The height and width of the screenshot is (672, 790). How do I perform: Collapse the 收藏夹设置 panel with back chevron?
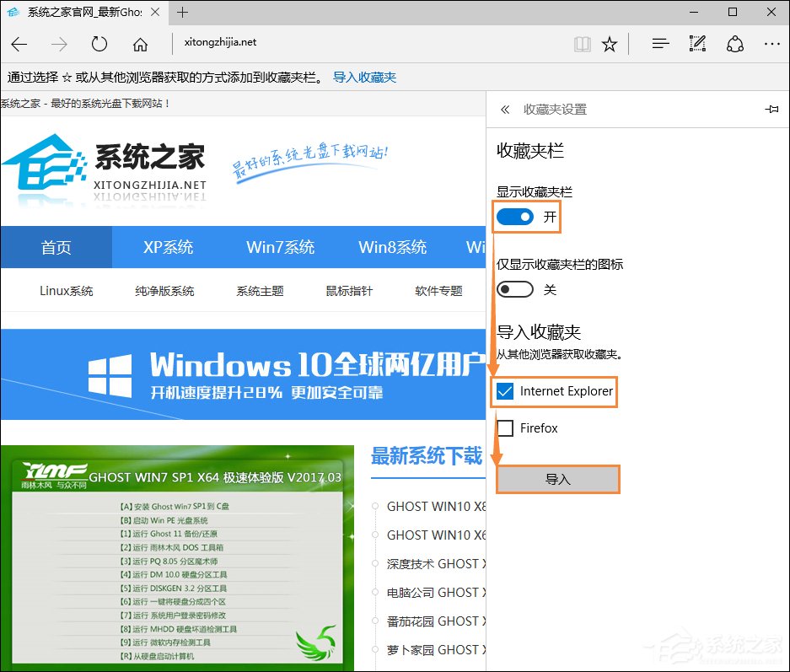[506, 110]
